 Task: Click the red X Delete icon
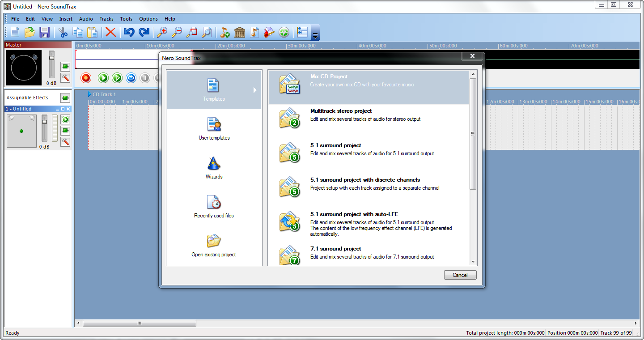click(x=110, y=32)
